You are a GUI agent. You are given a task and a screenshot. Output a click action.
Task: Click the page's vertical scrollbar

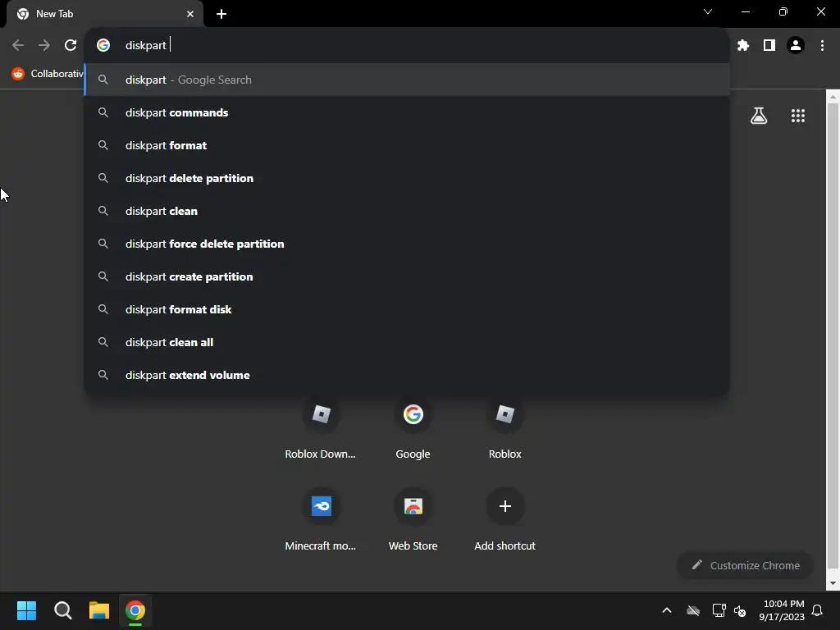833,337
